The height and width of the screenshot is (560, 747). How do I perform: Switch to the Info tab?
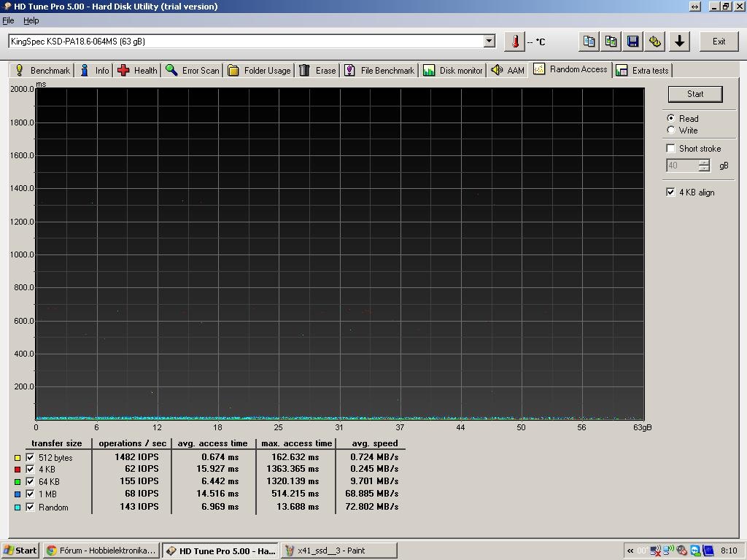click(x=94, y=71)
